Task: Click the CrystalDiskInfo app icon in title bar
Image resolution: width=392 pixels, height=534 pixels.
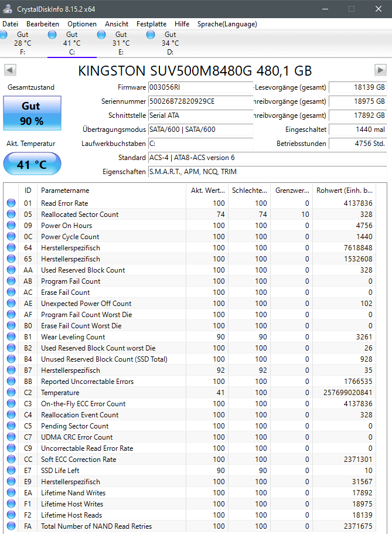Action: click(x=8, y=9)
